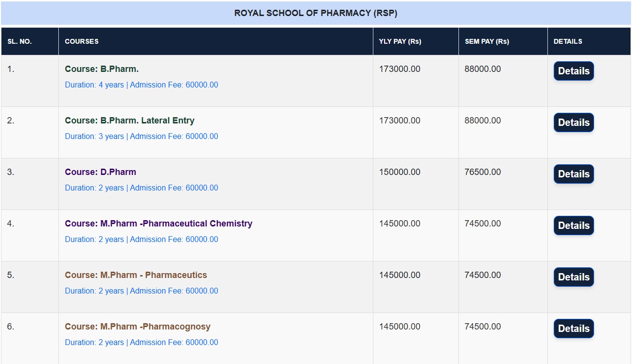Screen dimensions: 632x364
Task: Click B.Pharm. yearly pay 173000.00 in first row
Action: pyautogui.click(x=400, y=69)
